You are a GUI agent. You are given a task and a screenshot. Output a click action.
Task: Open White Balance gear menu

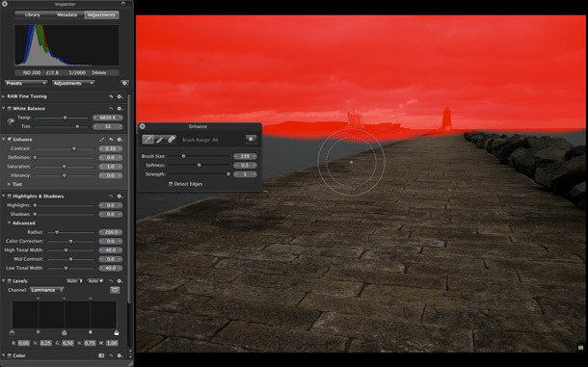120,108
